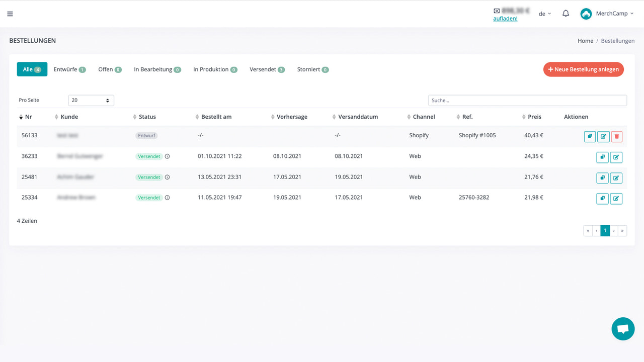This screenshot has width=644, height=362.
Task: Copy order 36233 with the duplicate icon
Action: coord(602,157)
